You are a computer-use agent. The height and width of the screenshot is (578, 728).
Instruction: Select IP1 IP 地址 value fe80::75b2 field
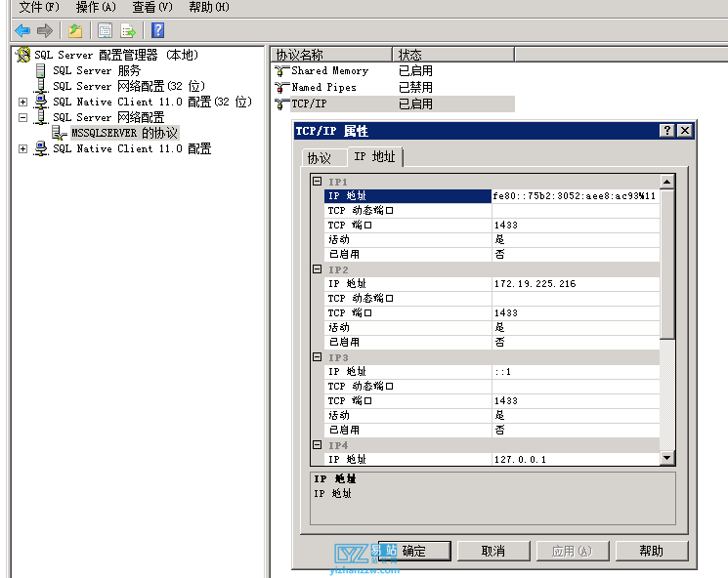(x=576, y=196)
